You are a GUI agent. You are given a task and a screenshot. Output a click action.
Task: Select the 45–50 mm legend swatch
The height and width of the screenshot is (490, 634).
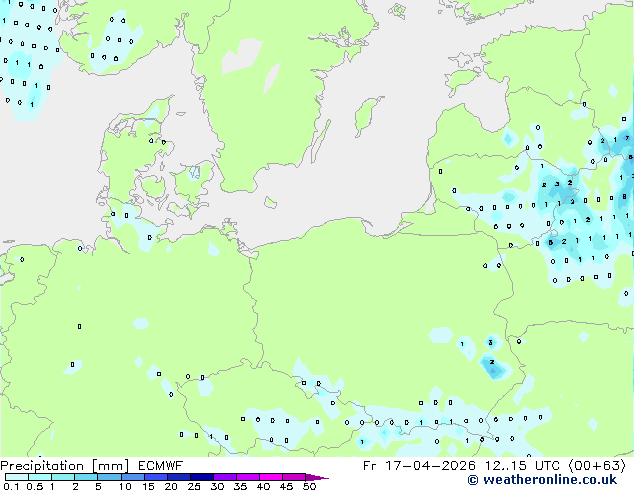click(294, 477)
